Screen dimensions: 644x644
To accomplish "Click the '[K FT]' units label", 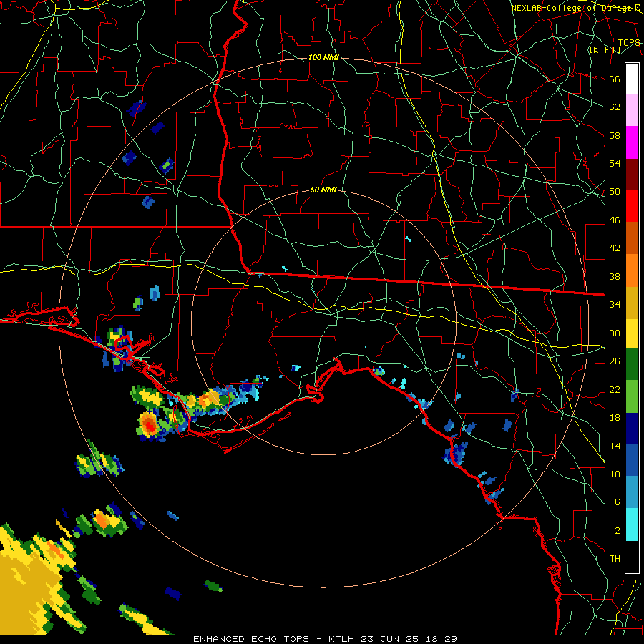I will pyautogui.click(x=605, y=49).
